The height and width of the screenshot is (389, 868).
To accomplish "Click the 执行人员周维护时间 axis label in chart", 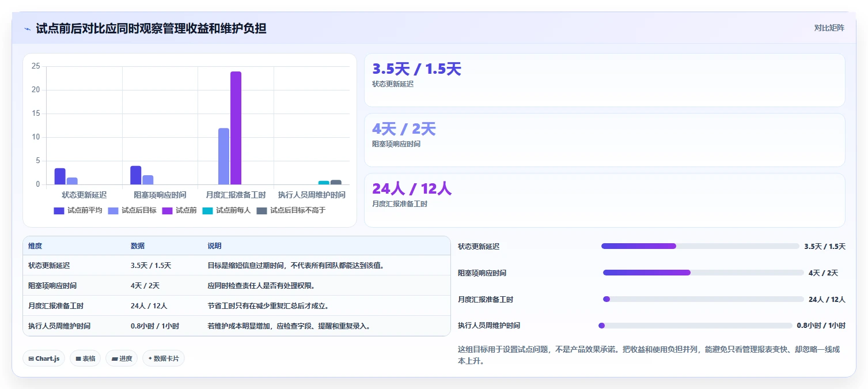I will [312, 195].
